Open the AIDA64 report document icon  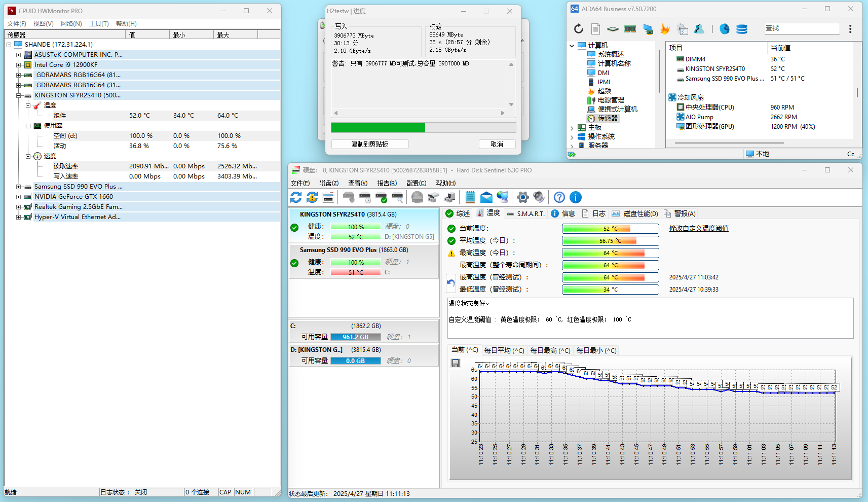[x=596, y=29]
